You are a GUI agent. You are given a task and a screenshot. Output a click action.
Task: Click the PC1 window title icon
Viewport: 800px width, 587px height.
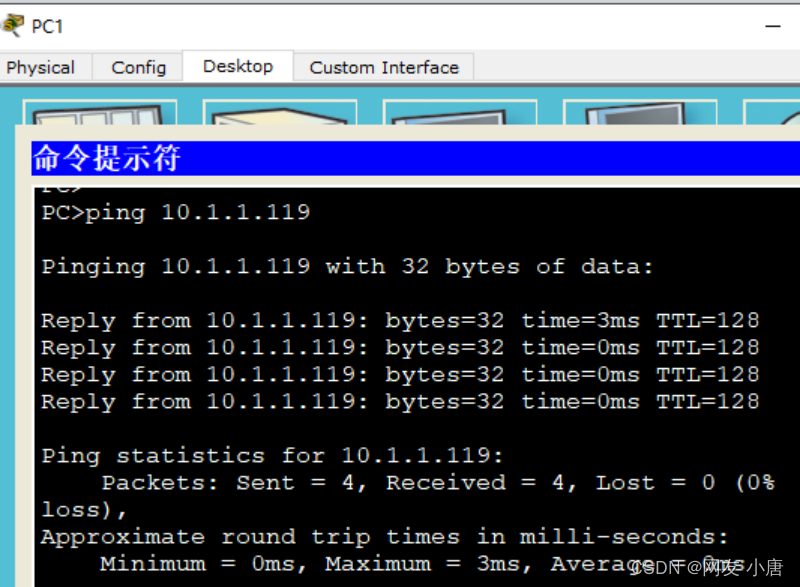(12, 25)
